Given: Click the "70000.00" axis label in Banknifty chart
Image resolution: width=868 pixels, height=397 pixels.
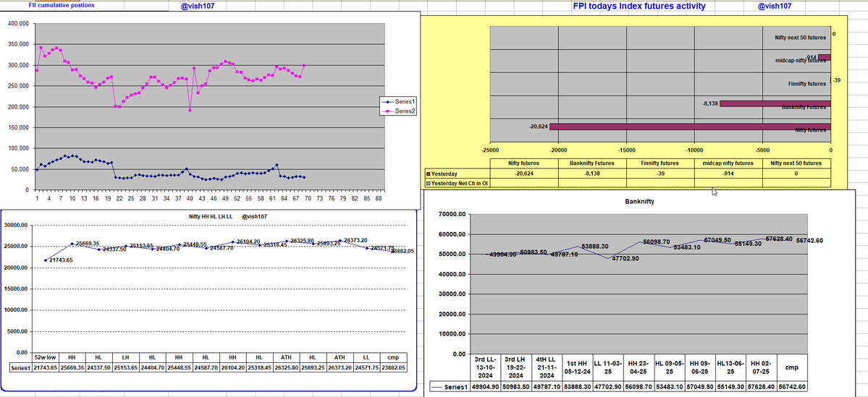Looking at the screenshot, I should tap(452, 214).
